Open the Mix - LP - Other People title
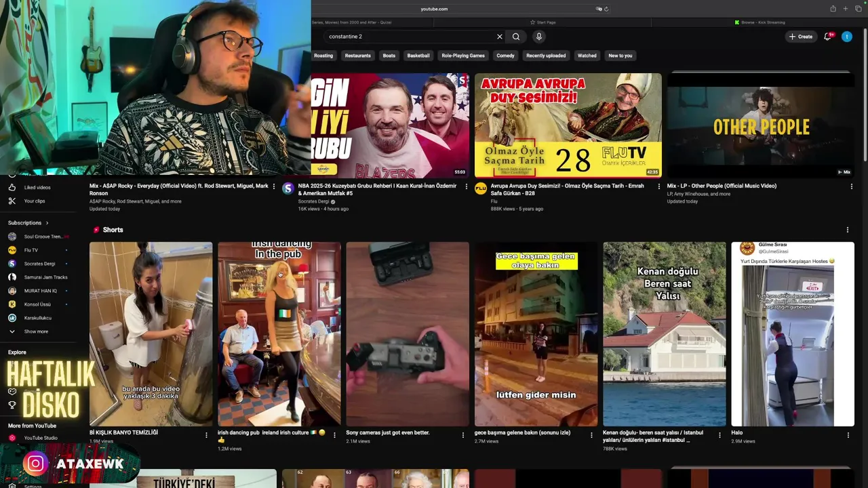The height and width of the screenshot is (488, 868). 722,186
